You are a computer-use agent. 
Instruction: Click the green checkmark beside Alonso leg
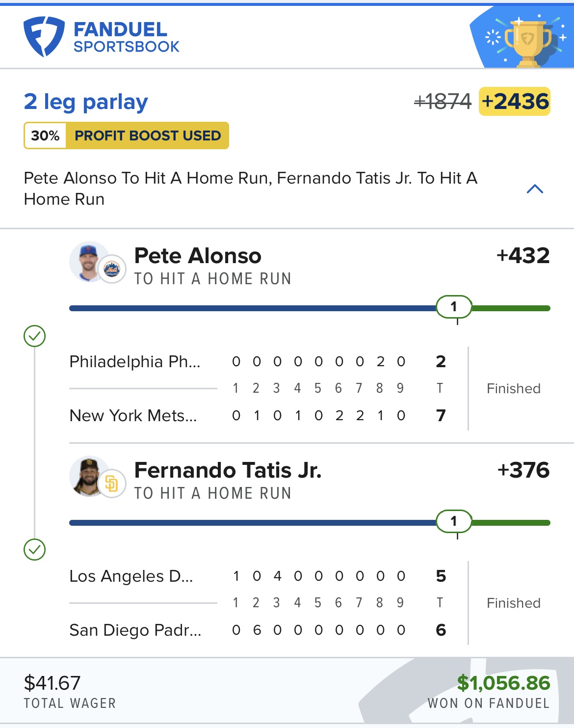(x=35, y=336)
